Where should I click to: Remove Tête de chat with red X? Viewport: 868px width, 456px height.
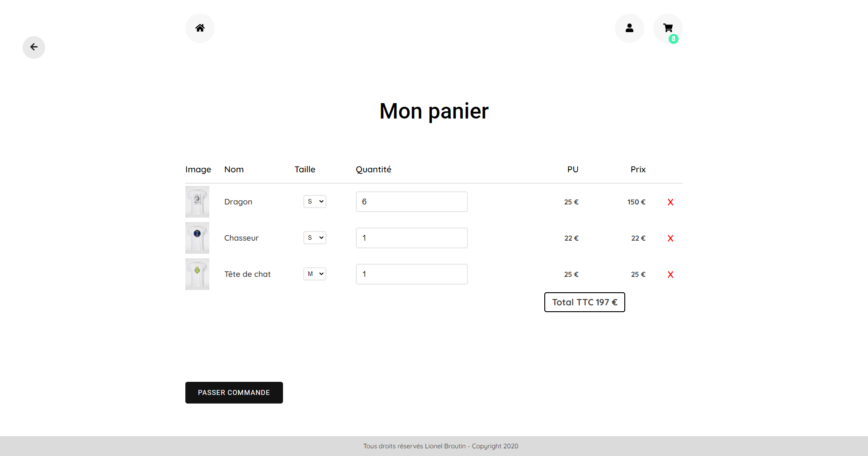[670, 275]
